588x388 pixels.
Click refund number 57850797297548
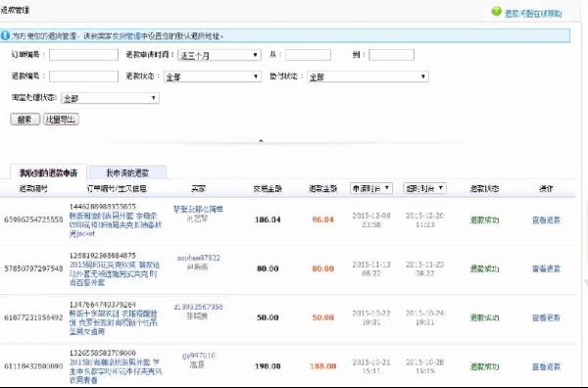pyautogui.click(x=33, y=268)
